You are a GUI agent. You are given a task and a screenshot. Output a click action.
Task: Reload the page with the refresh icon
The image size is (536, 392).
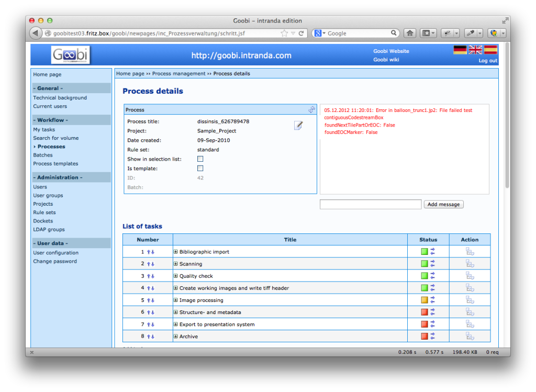pos(301,33)
